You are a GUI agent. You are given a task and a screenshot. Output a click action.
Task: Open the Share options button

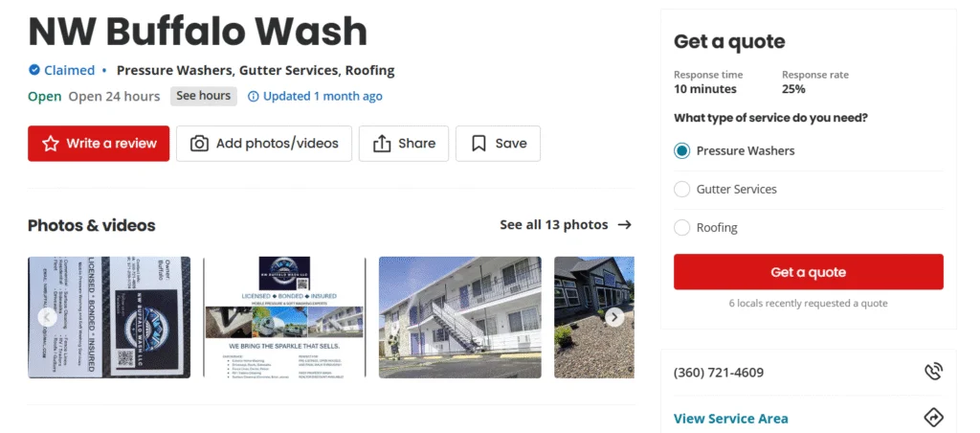(404, 144)
